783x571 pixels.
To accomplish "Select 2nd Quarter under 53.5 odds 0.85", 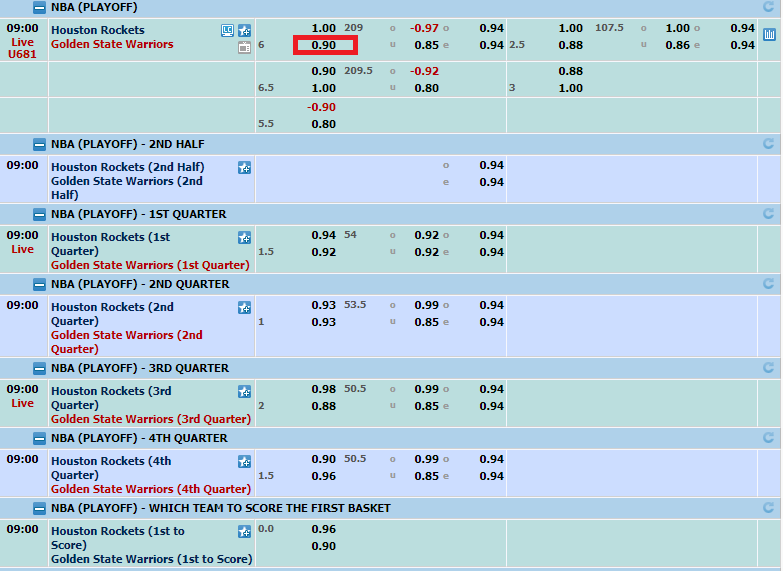I will pos(426,322).
